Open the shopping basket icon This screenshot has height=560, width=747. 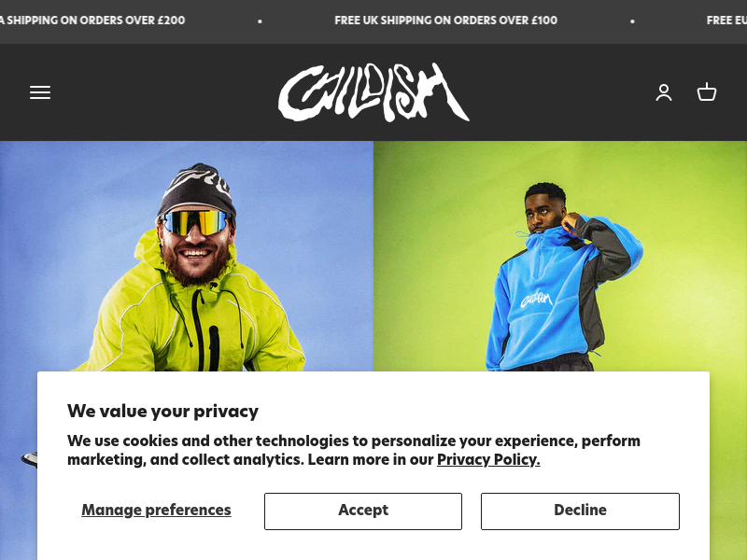pyautogui.click(x=707, y=91)
